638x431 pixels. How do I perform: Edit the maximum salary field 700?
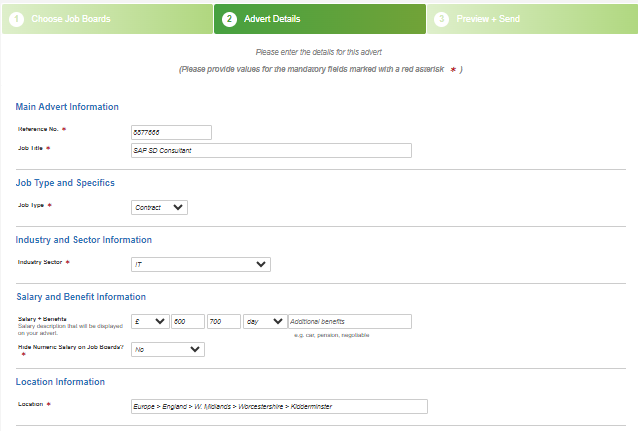tap(223, 321)
